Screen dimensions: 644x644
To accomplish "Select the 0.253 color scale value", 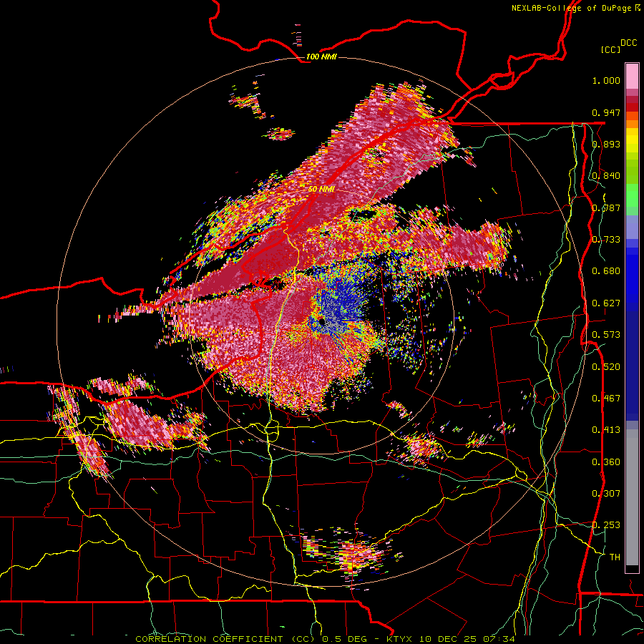I will point(606,525).
